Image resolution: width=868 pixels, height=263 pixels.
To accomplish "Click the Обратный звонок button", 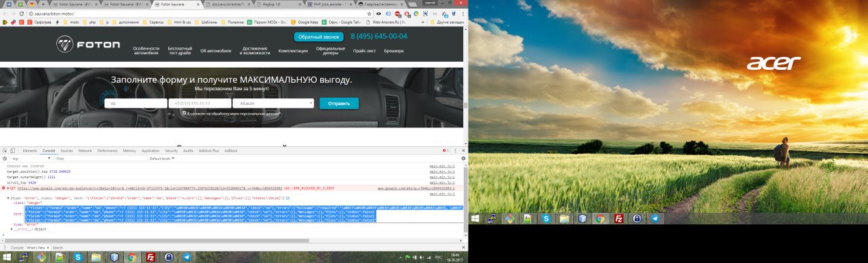I will pyautogui.click(x=319, y=37).
